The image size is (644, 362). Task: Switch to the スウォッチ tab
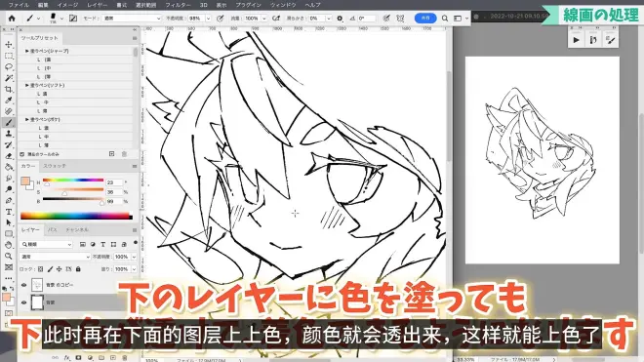click(55, 166)
